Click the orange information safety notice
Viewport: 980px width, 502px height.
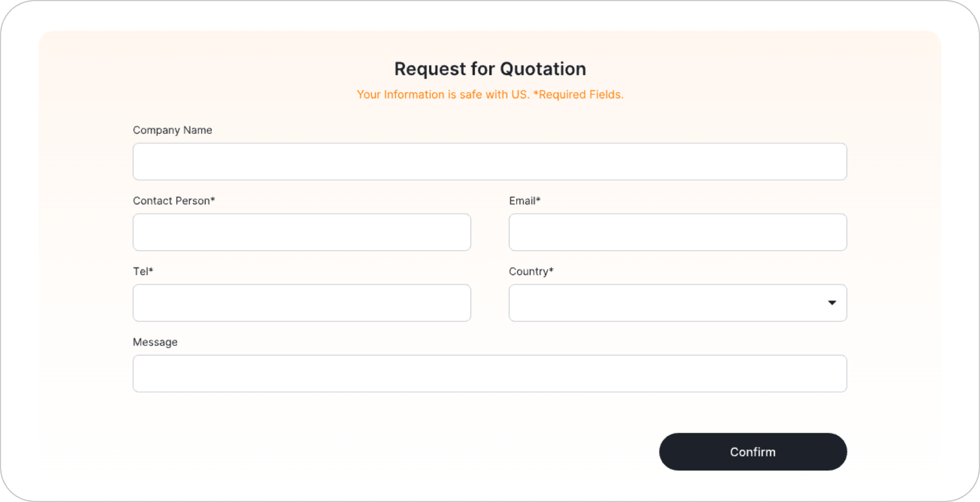click(443, 94)
